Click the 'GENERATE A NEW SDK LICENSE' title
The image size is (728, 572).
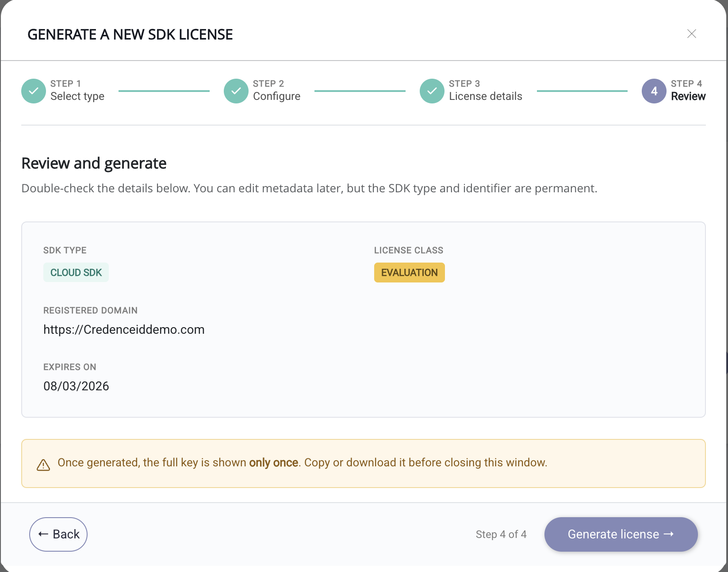pyautogui.click(x=130, y=34)
